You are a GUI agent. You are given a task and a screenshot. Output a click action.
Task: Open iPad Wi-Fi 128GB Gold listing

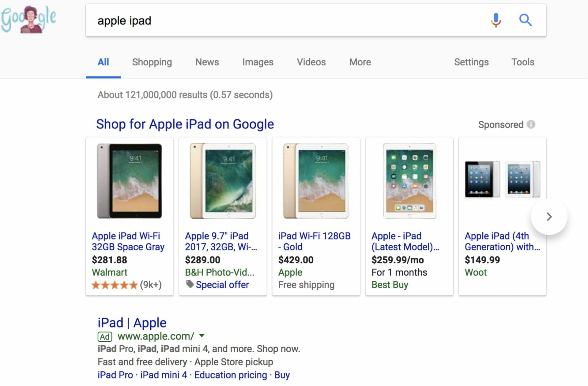(x=314, y=241)
